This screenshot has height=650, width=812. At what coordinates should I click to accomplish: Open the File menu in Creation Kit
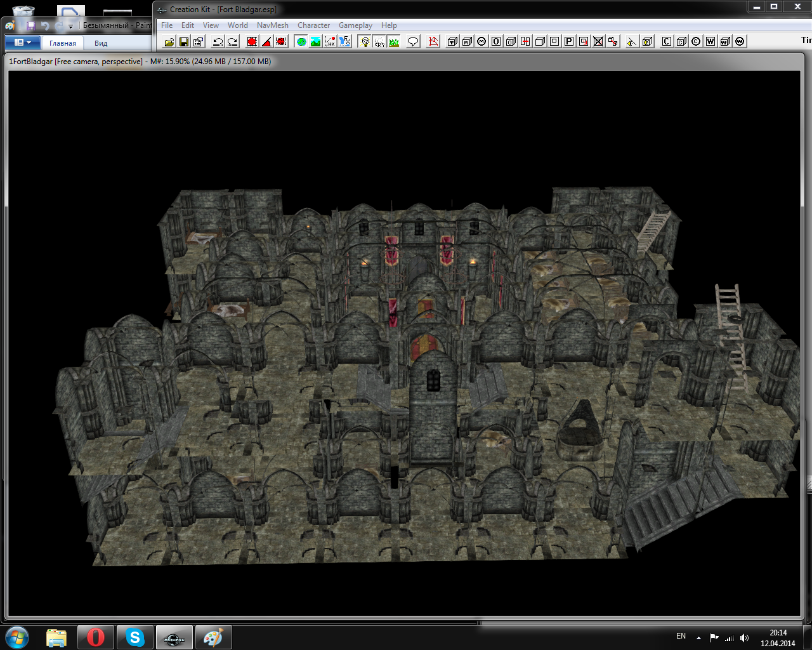point(167,25)
